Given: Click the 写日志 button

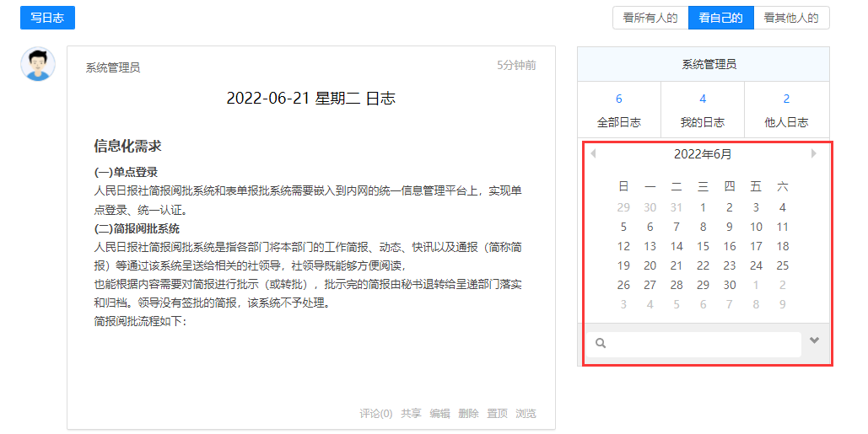Looking at the screenshot, I should (x=47, y=18).
